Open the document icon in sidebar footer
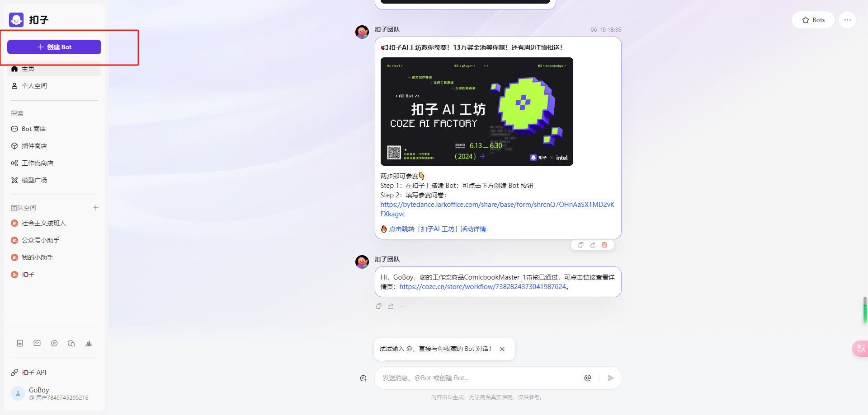The image size is (868, 415). click(x=20, y=343)
